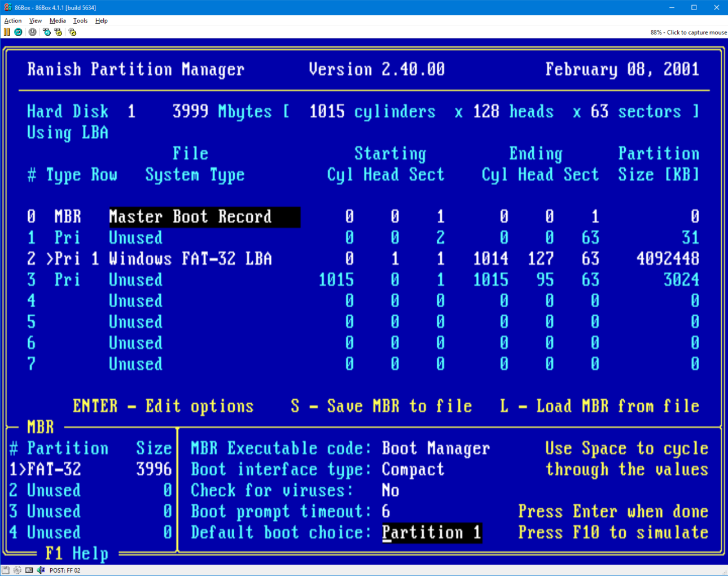Image resolution: width=728 pixels, height=576 pixels.
Task: Click the 'February 08, 2001' date text
Action: [x=622, y=69]
